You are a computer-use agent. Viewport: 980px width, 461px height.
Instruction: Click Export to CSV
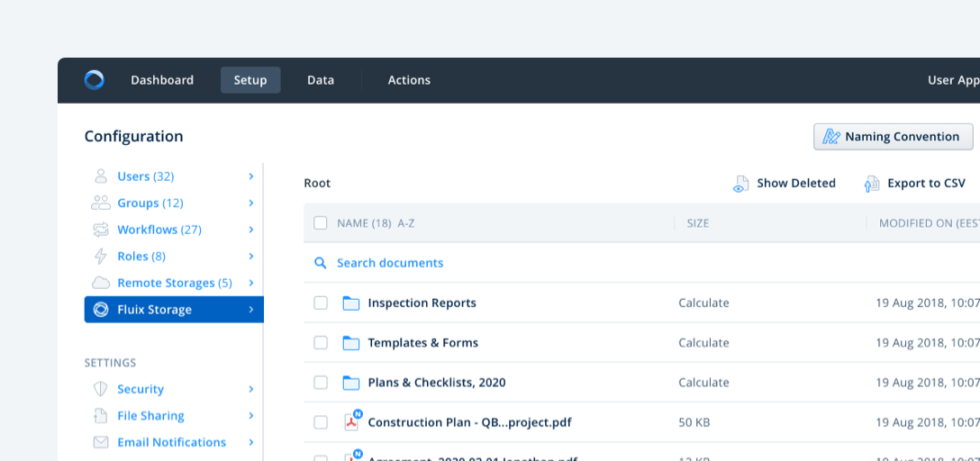915,184
